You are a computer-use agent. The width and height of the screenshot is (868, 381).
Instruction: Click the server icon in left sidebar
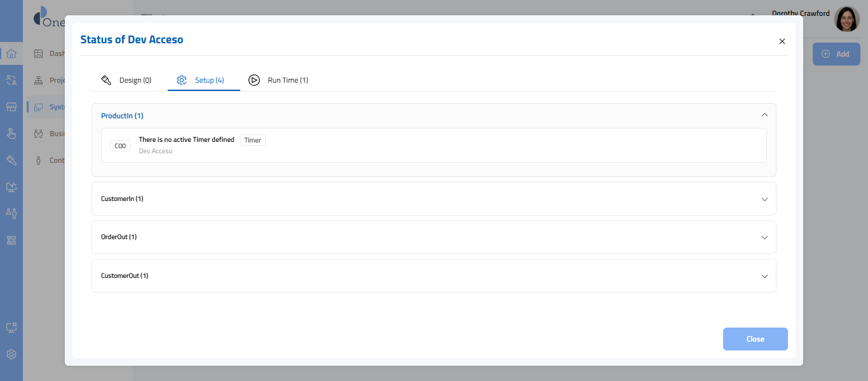pos(11,240)
